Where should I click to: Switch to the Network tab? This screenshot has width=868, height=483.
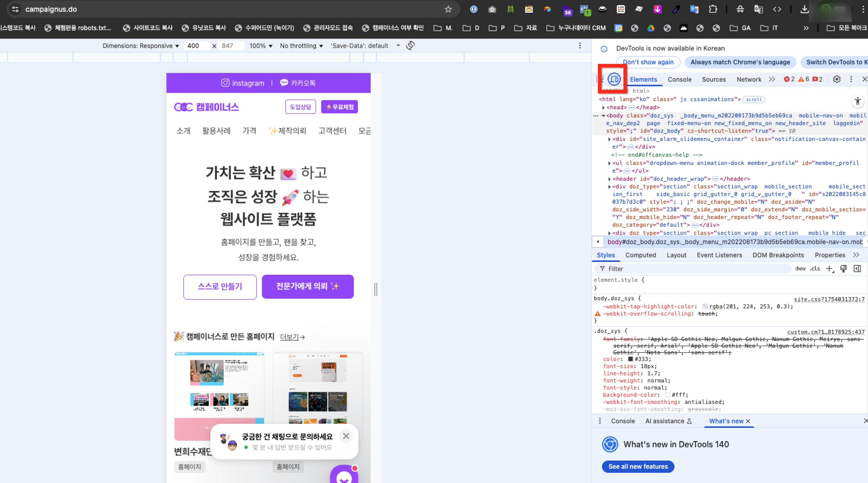click(749, 80)
